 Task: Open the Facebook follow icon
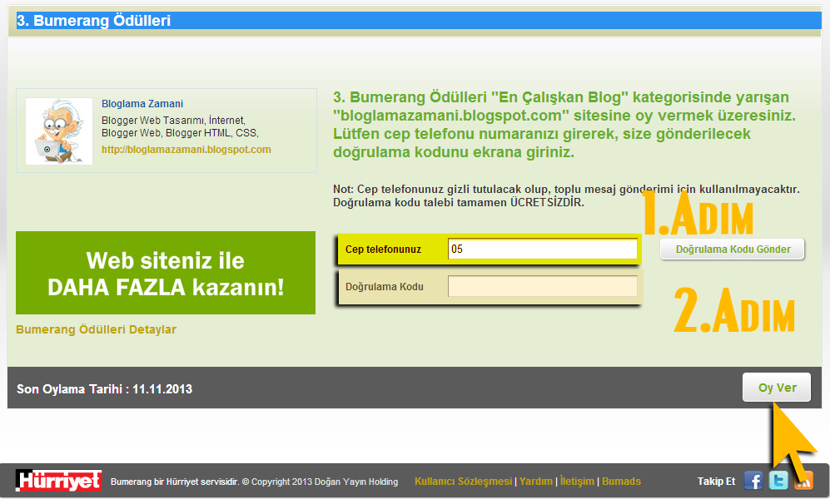click(x=753, y=481)
